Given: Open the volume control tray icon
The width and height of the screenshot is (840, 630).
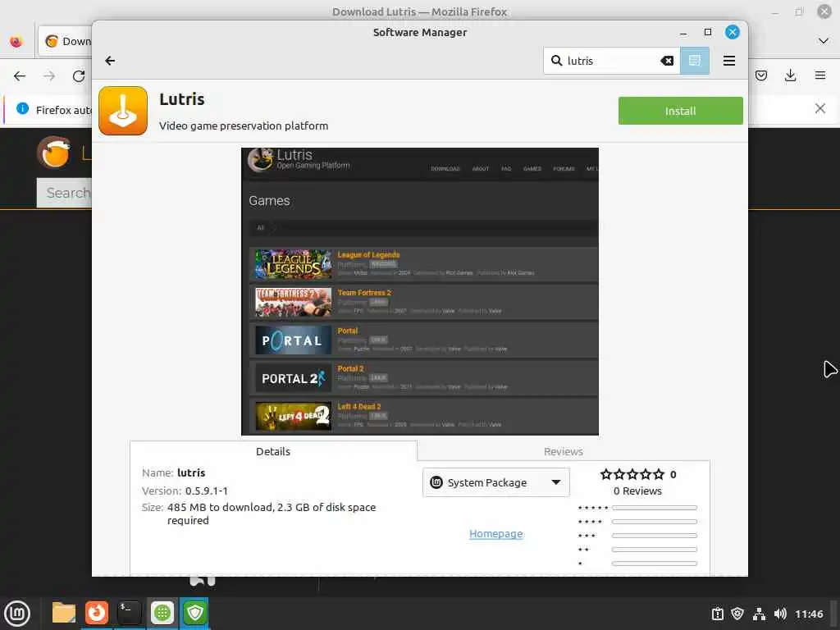Looking at the screenshot, I should tap(780, 614).
